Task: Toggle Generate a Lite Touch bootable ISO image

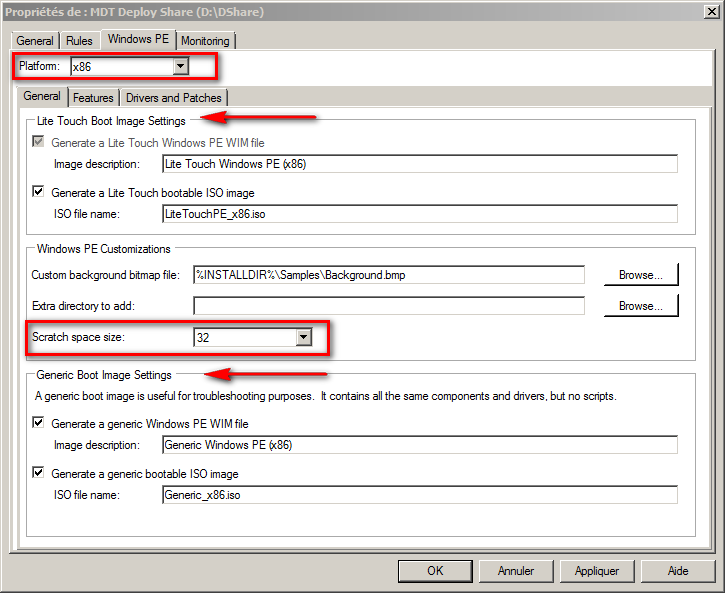Action: click(39, 192)
